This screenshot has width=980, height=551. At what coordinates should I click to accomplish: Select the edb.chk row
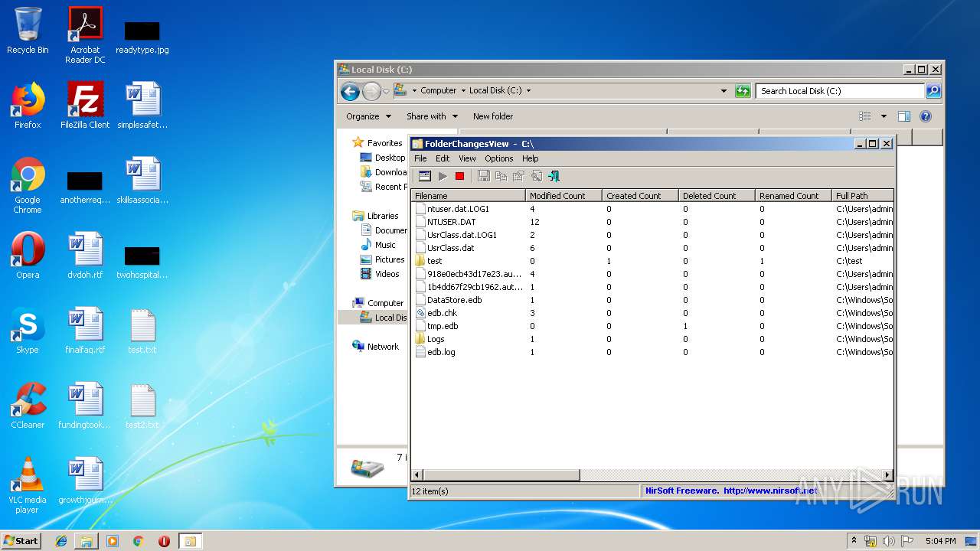[x=652, y=313]
